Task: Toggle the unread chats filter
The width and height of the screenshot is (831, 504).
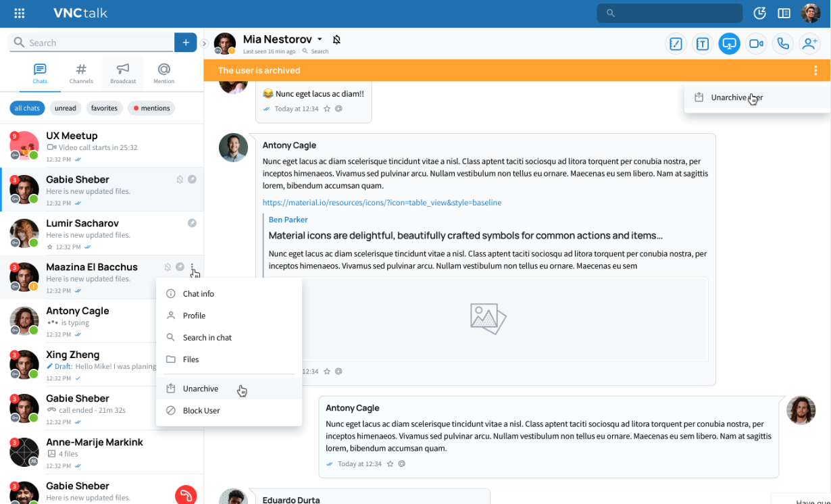Action: point(66,108)
